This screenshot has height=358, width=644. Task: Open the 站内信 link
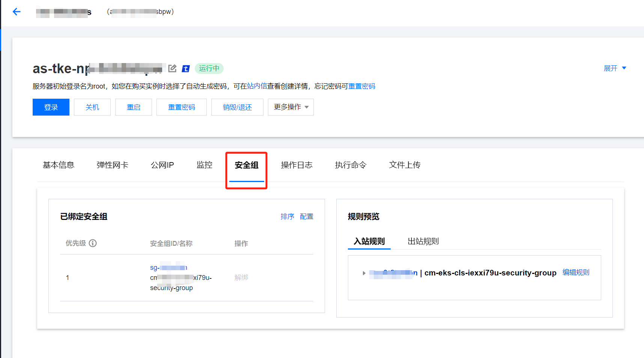coord(257,86)
